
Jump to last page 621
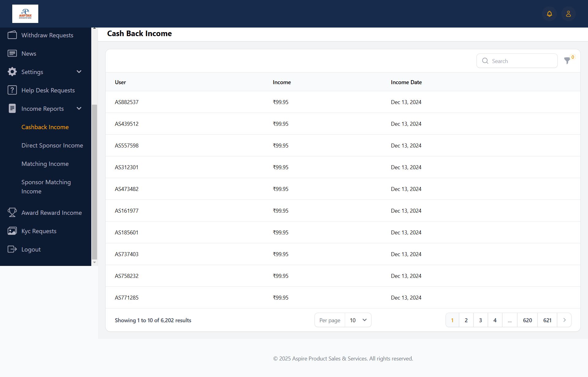point(547,320)
